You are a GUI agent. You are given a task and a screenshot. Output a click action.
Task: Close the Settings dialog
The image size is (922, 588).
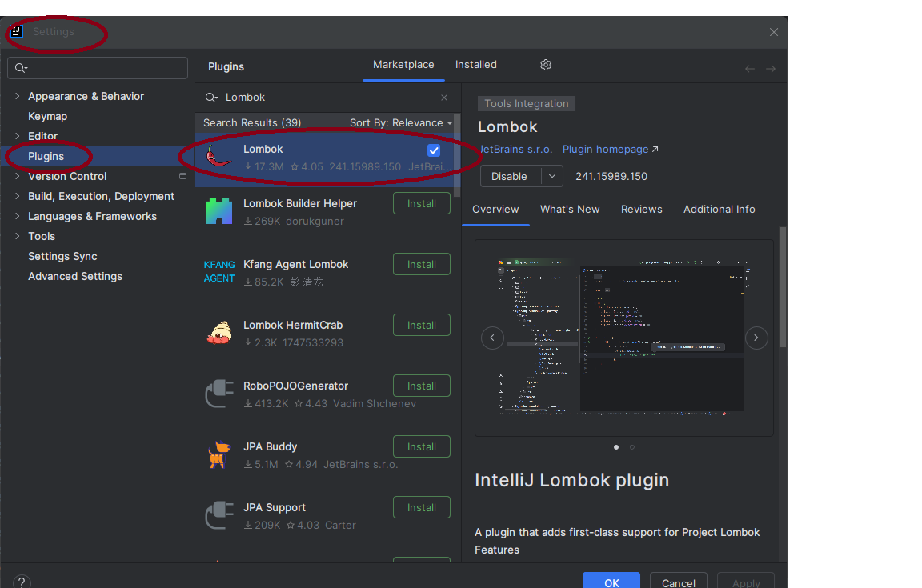tap(774, 32)
